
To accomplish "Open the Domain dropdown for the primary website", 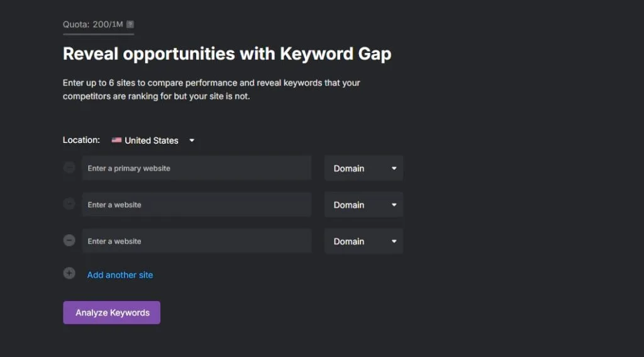I will click(x=364, y=168).
